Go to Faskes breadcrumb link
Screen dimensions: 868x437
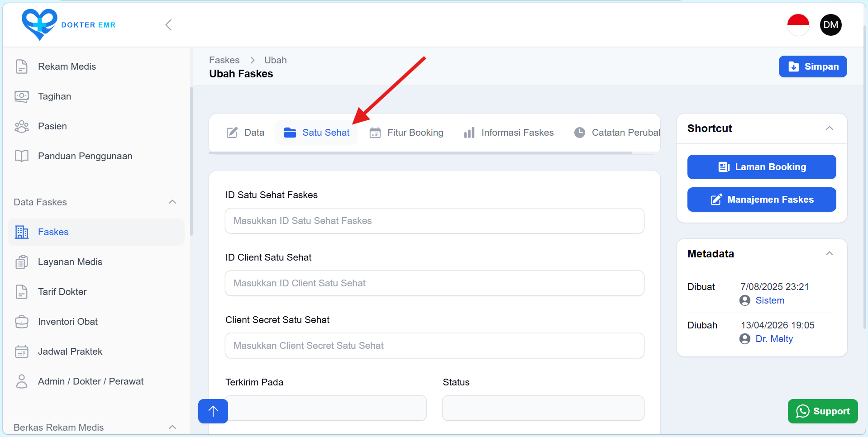[x=224, y=60]
